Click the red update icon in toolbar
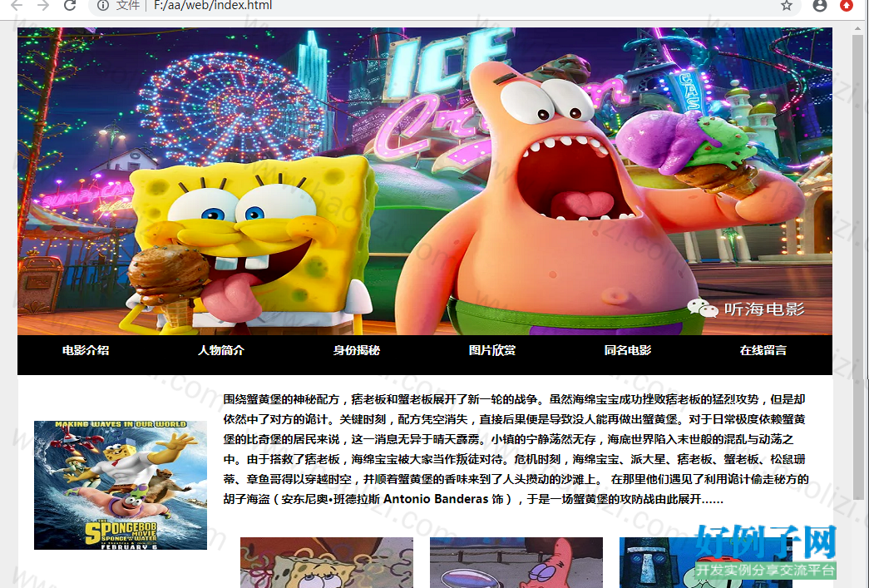 (847, 6)
